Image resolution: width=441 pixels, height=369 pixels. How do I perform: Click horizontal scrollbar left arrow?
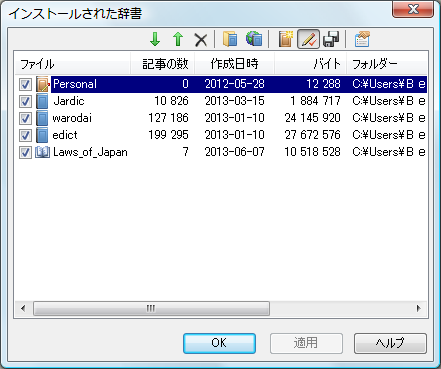23,308
